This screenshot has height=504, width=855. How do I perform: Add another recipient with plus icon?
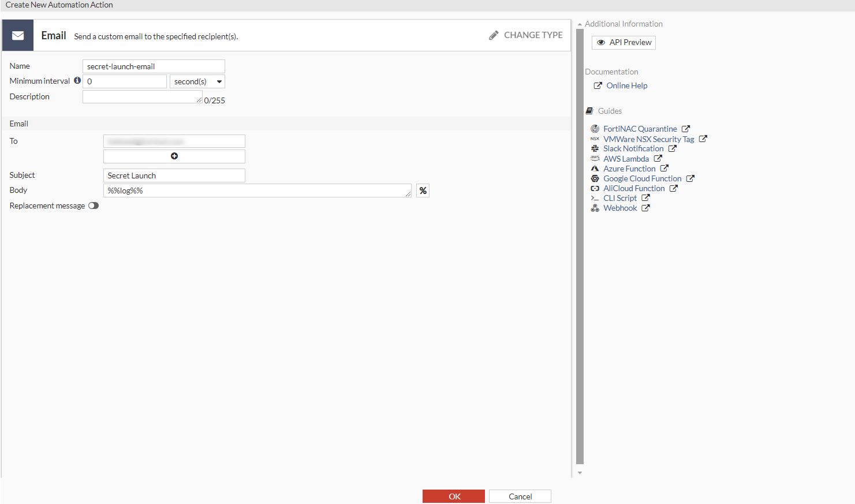tap(174, 156)
